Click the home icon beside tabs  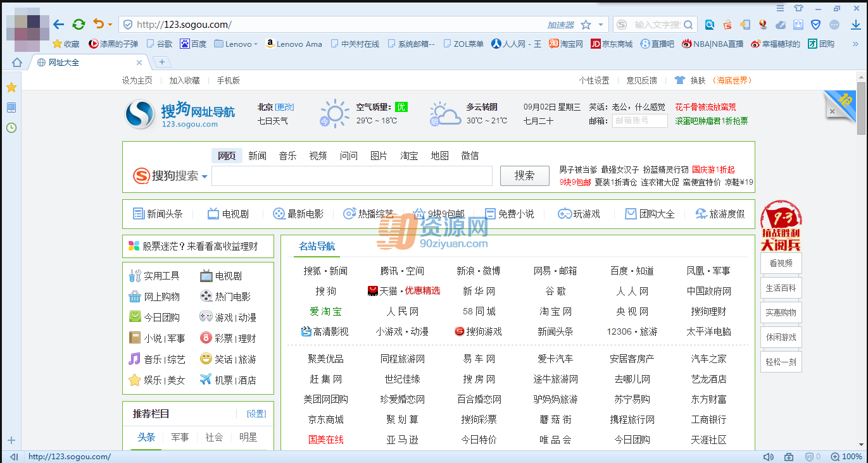click(x=17, y=62)
